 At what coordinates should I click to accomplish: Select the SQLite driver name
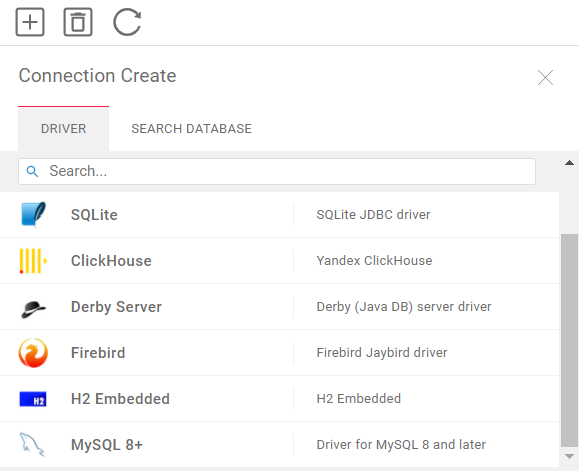tap(94, 215)
